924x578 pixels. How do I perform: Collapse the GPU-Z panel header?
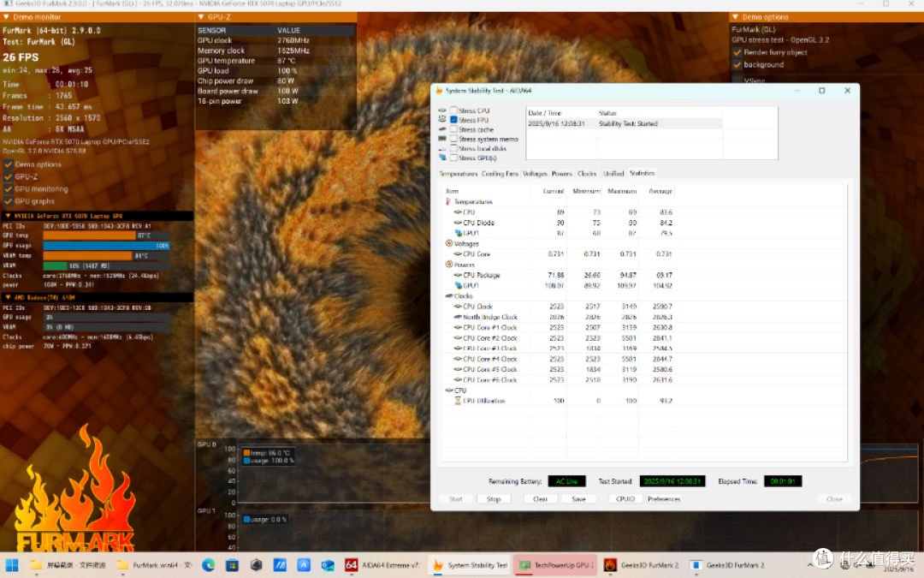[x=202, y=17]
